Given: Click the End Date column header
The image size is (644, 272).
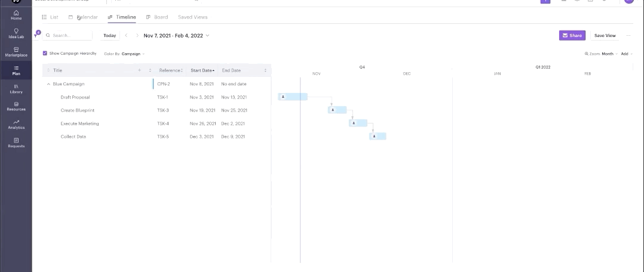Looking at the screenshot, I should point(231,70).
